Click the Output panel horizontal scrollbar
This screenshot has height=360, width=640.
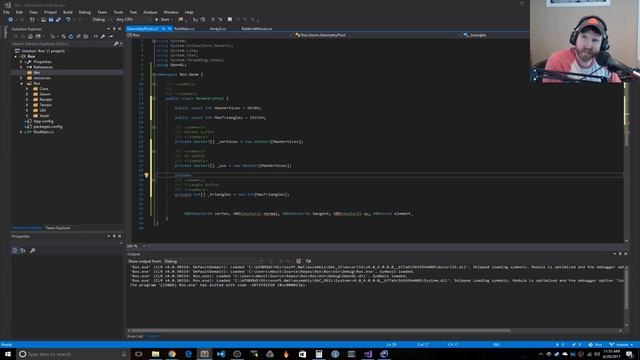321,330
